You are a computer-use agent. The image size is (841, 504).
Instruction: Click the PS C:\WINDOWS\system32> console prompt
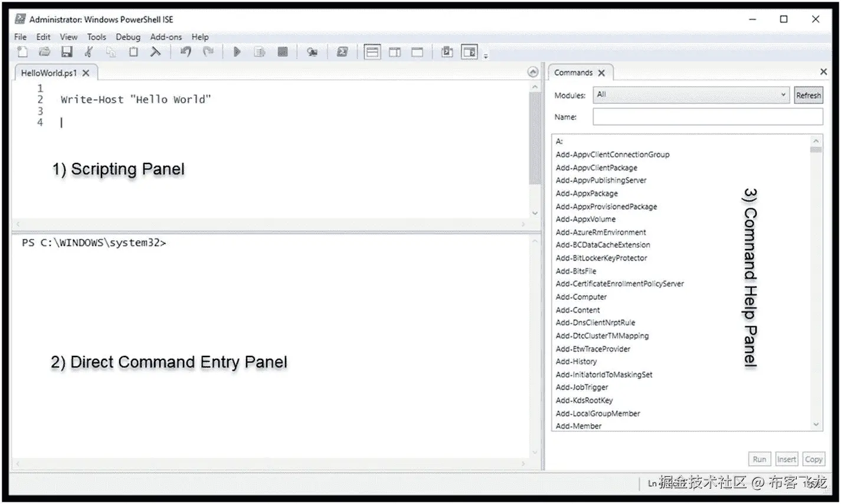click(x=94, y=243)
